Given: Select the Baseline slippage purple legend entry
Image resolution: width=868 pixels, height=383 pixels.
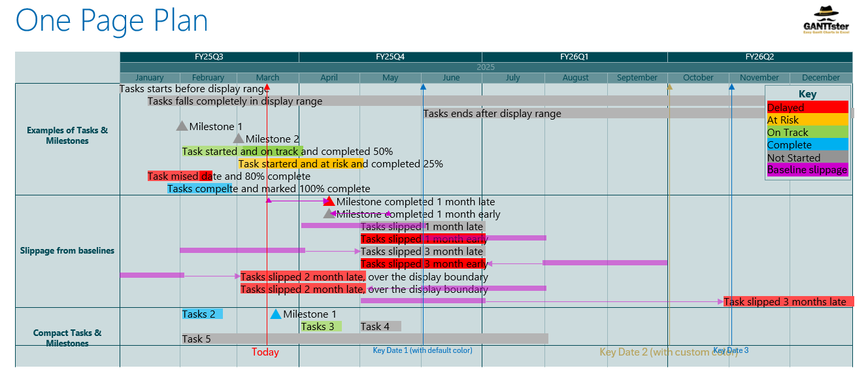Looking at the screenshot, I should 807,170.
